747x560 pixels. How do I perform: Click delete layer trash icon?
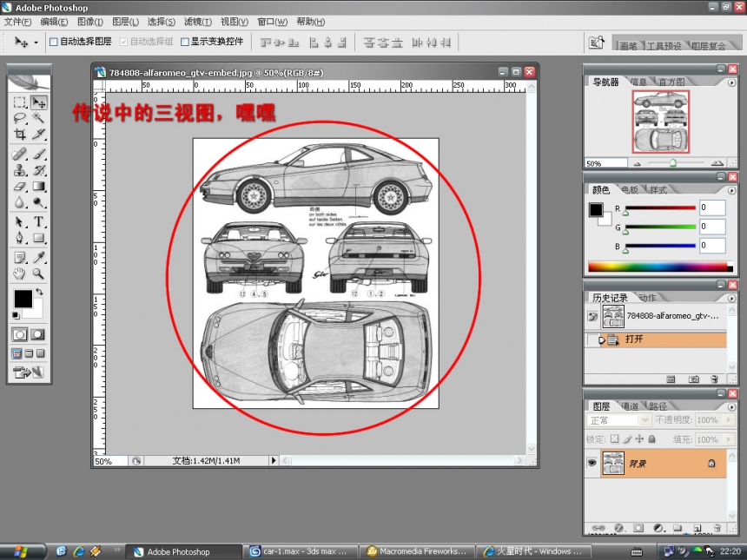(717, 528)
